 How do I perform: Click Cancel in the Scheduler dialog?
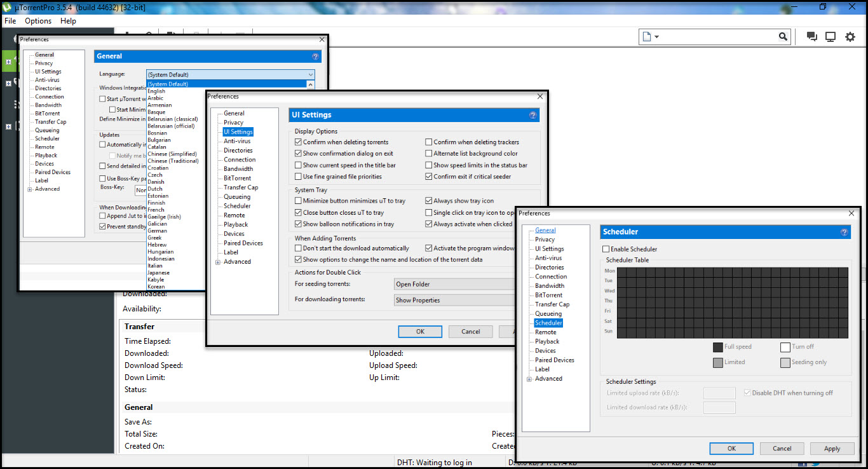pyautogui.click(x=782, y=449)
